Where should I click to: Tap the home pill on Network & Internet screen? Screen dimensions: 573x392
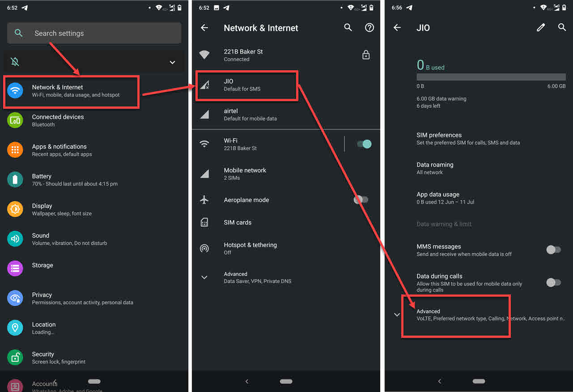pos(286,381)
